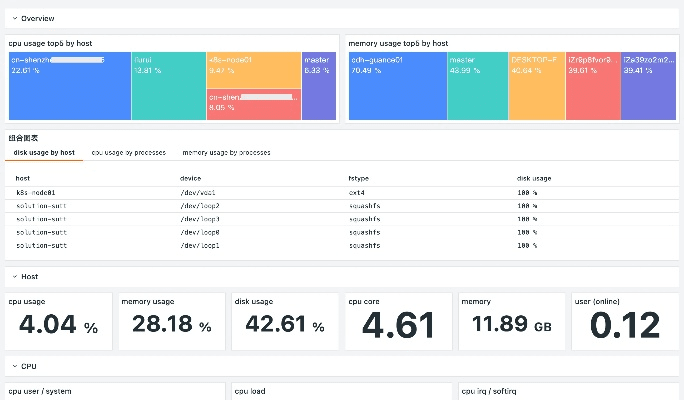This screenshot has height=400, width=684.
Task: Click orange DESKTOP memory treemap block
Action: click(537, 86)
